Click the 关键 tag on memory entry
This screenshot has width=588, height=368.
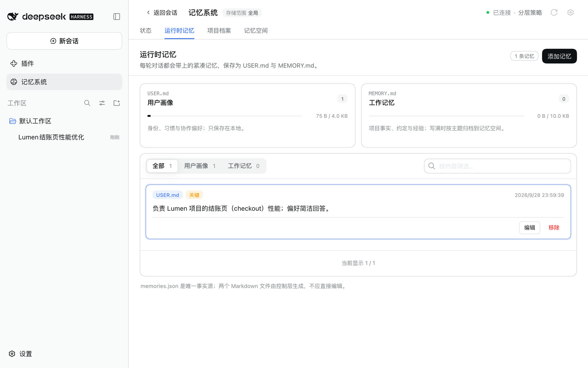194,195
